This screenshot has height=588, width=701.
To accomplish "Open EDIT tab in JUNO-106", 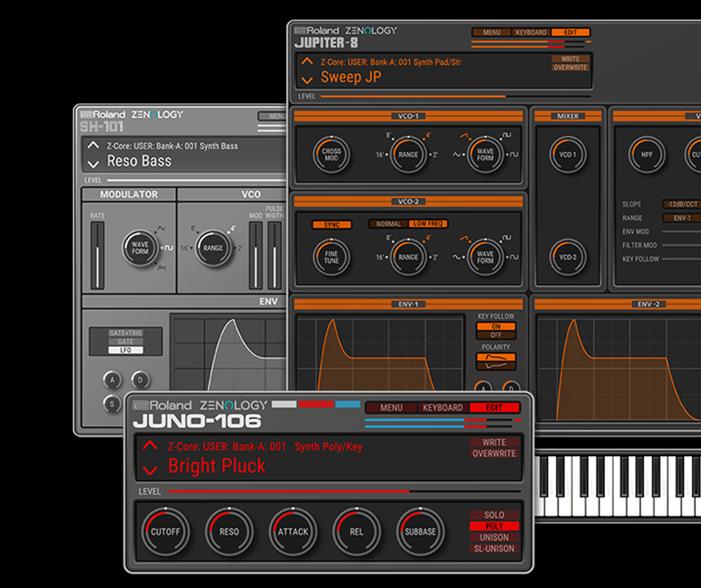I will 494,408.
